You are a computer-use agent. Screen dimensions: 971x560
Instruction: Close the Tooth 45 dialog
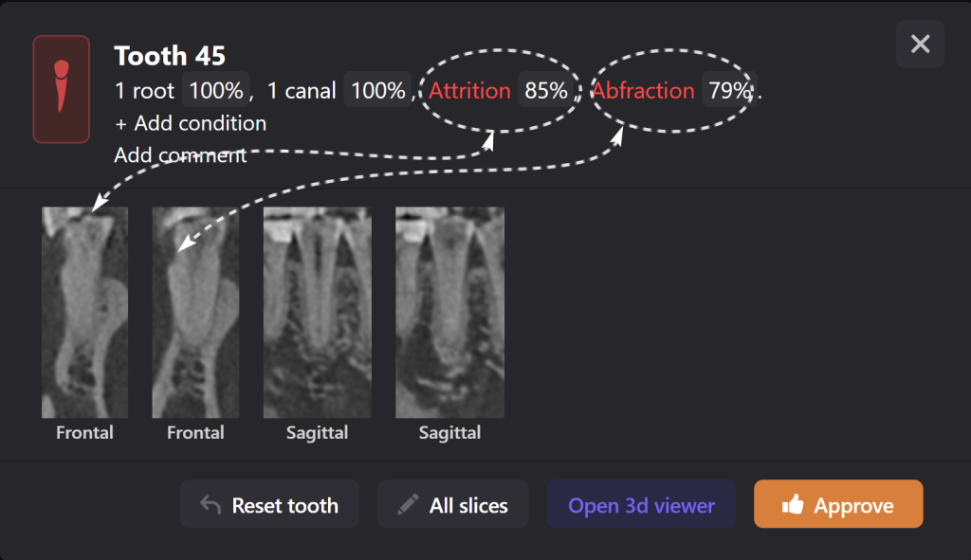920,44
